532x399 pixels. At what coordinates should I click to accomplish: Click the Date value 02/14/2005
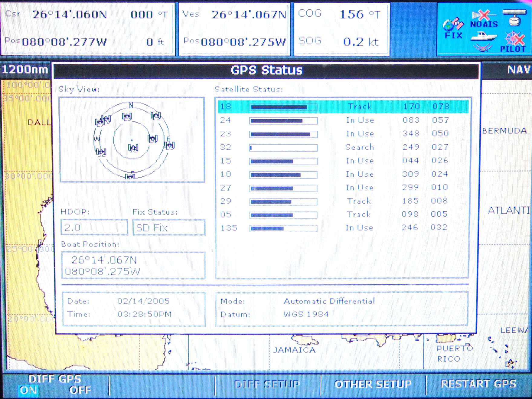[x=143, y=301]
